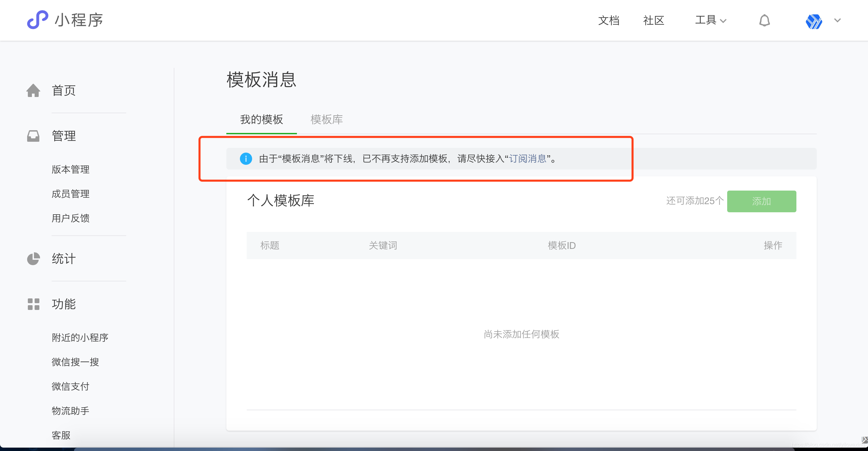Image resolution: width=868 pixels, height=451 pixels.
Task: Open the 工具 dropdown menu
Action: tap(711, 20)
